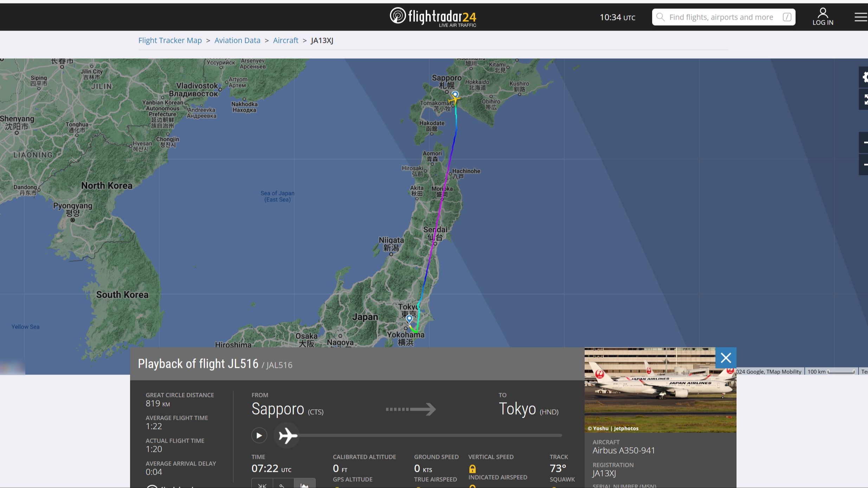Screen dimensions: 868x488
Task: Open the map settings gear icon
Action: pos(865,77)
